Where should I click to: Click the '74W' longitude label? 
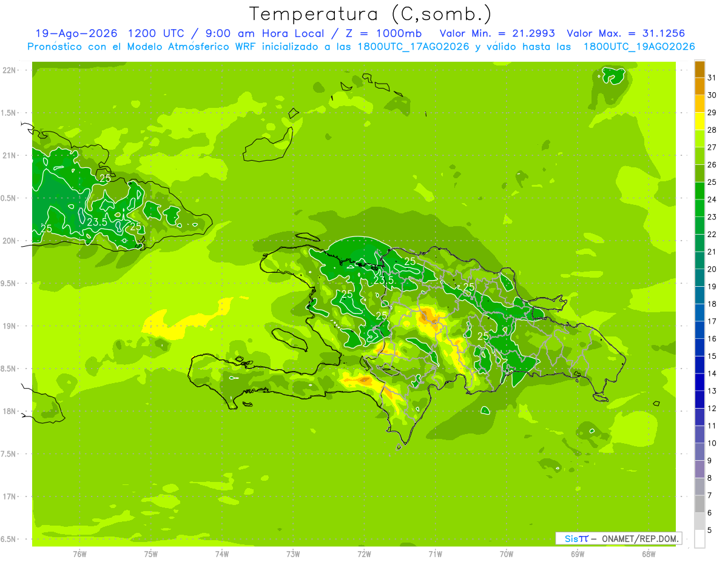tap(221, 554)
